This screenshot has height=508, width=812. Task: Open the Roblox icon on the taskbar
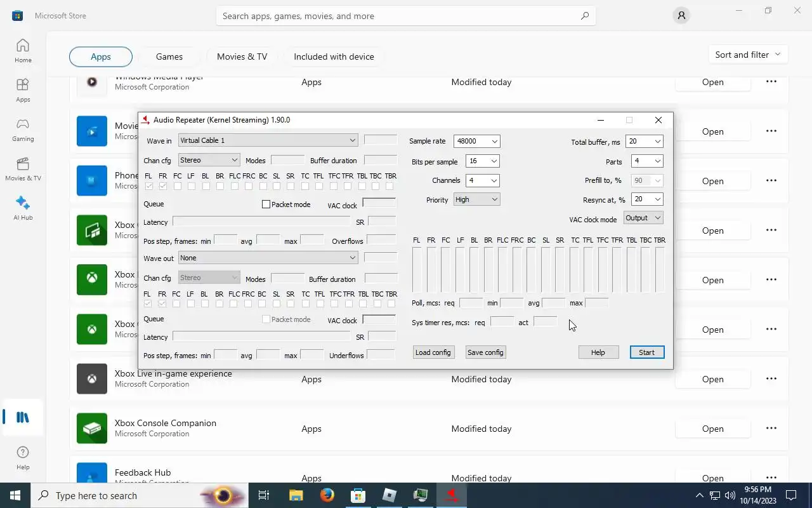(390, 495)
